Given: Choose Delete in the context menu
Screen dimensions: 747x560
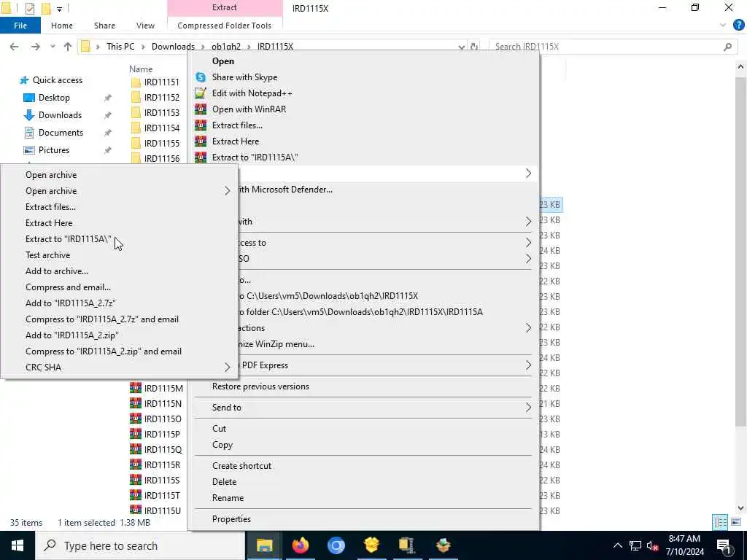Looking at the screenshot, I should coord(225,482).
